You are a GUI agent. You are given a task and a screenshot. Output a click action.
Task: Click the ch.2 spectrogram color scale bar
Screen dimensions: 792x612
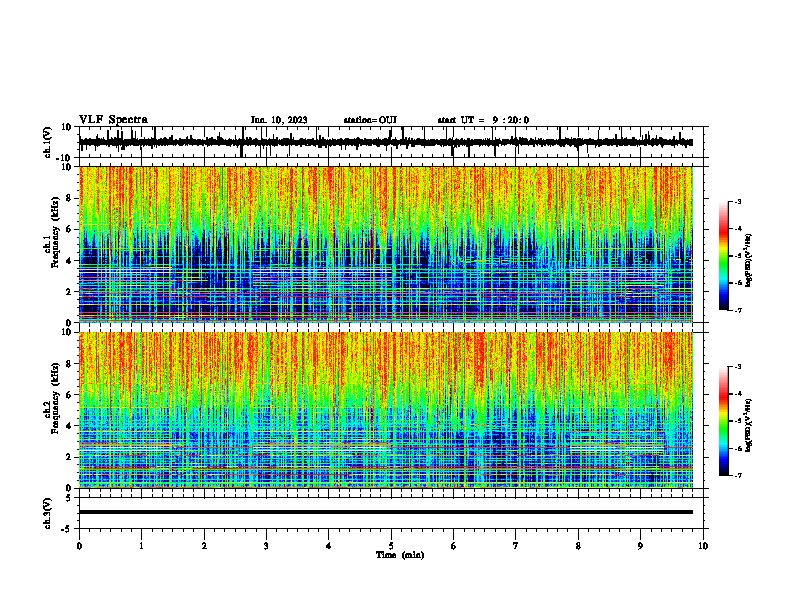tap(724, 421)
